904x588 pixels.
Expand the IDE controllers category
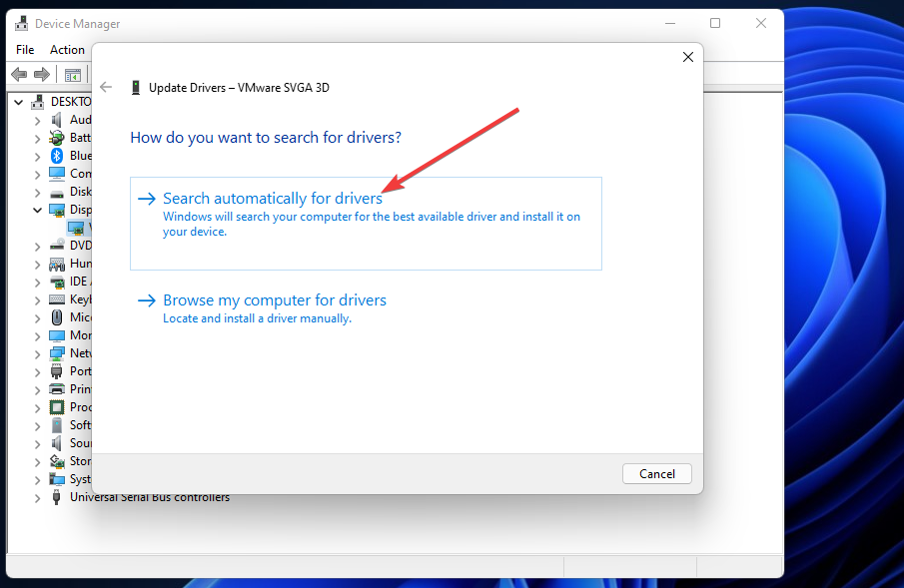tap(38, 282)
